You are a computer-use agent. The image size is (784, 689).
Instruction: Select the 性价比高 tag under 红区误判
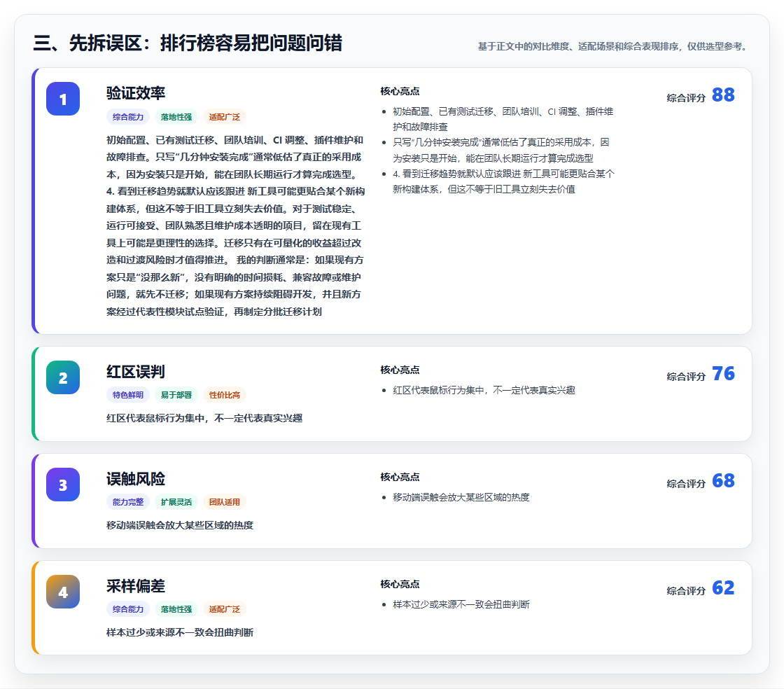coord(225,395)
